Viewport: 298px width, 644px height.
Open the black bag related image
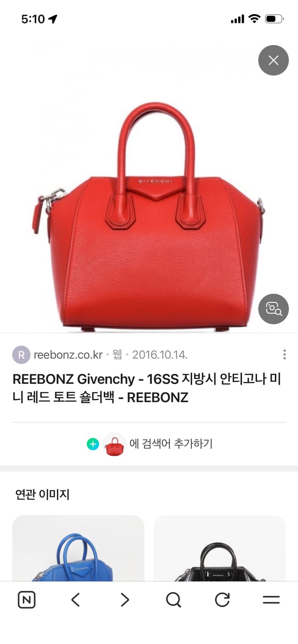click(x=220, y=548)
